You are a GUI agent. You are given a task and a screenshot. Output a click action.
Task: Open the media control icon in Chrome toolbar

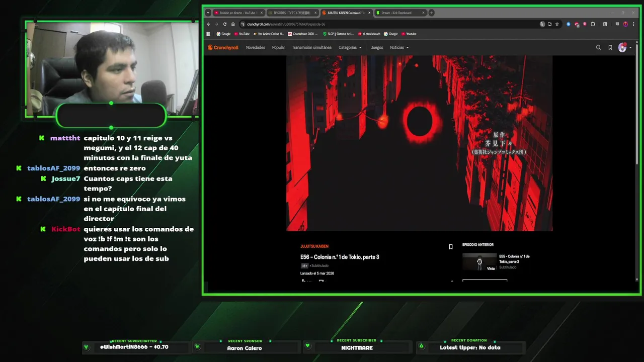617,24
